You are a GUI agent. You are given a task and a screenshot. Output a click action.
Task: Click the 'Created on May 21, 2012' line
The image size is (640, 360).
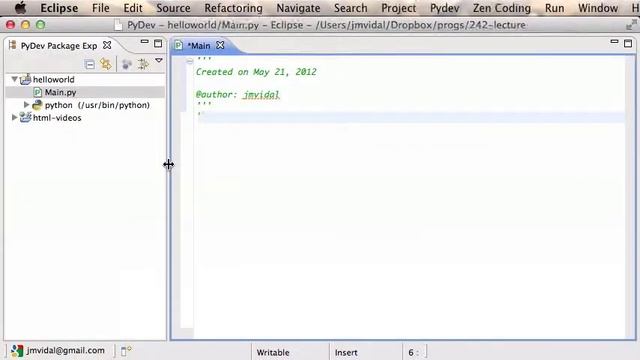256,72
